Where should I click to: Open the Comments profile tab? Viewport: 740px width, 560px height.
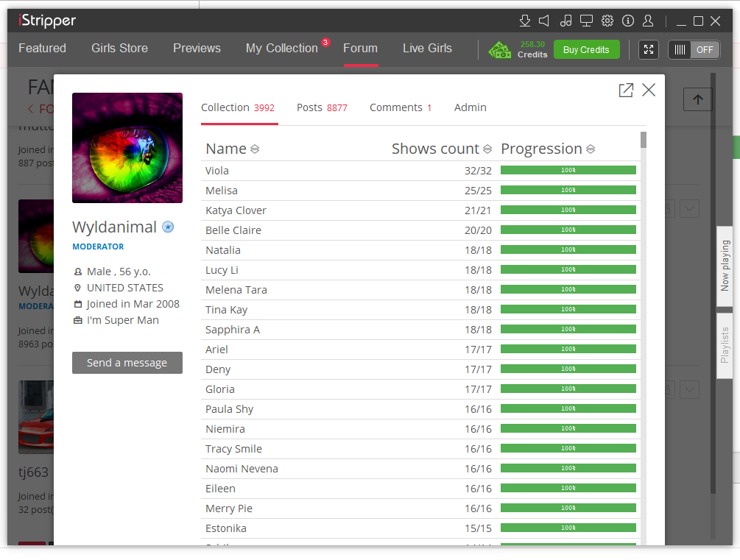pyautogui.click(x=401, y=107)
